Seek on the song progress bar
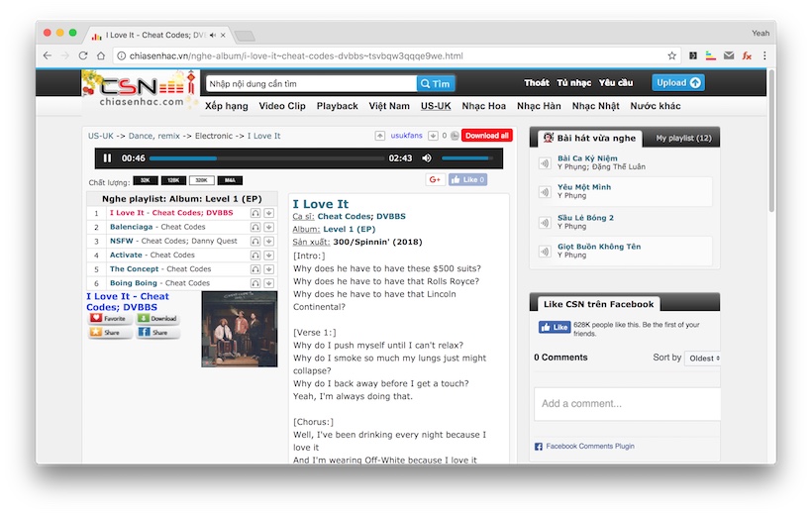Image resolution: width=812 pixels, height=515 pixels. (266, 158)
